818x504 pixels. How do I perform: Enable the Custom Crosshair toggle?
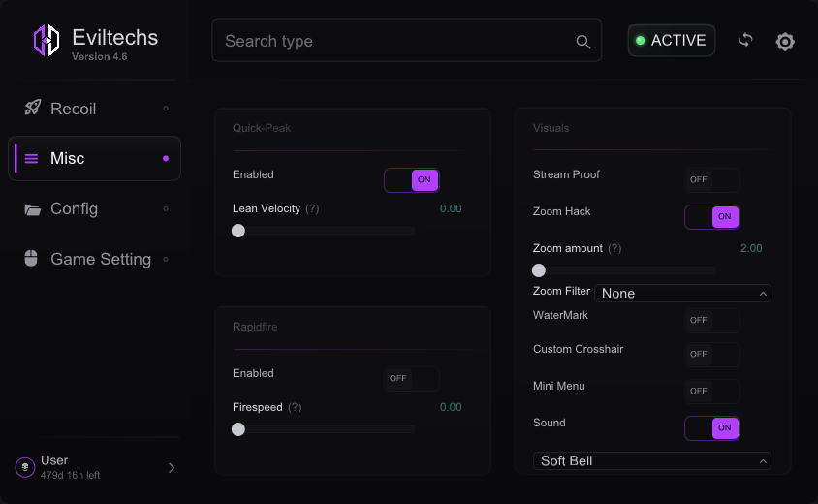(712, 355)
